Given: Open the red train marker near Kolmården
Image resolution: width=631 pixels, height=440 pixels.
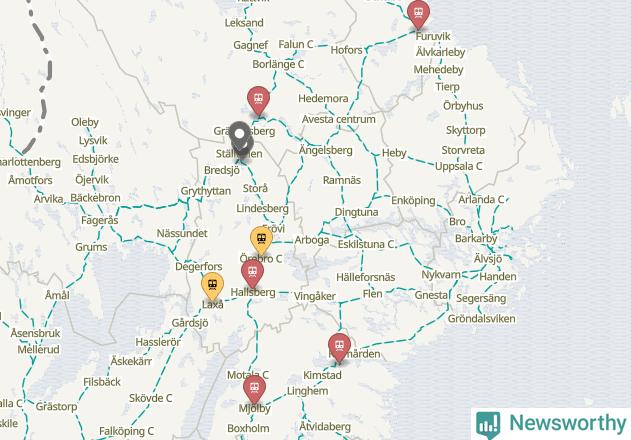Looking at the screenshot, I should click(339, 348).
